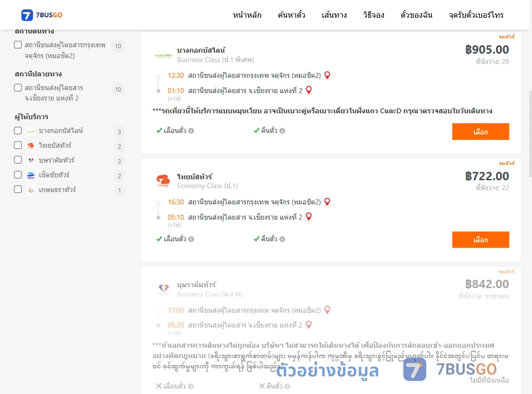
Task: Click the ไทยบัสทัวร์ trip title
Action: [195, 176]
